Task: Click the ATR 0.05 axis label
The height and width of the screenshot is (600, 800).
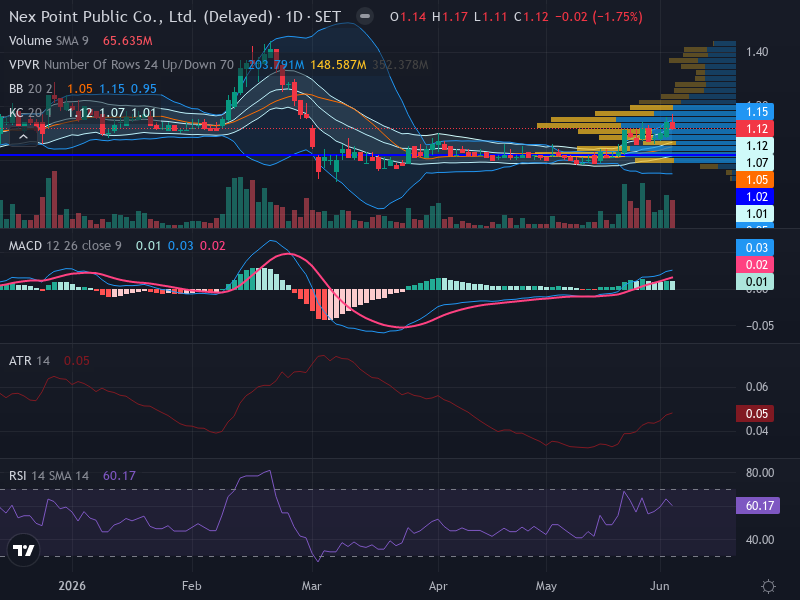Action: pos(755,413)
